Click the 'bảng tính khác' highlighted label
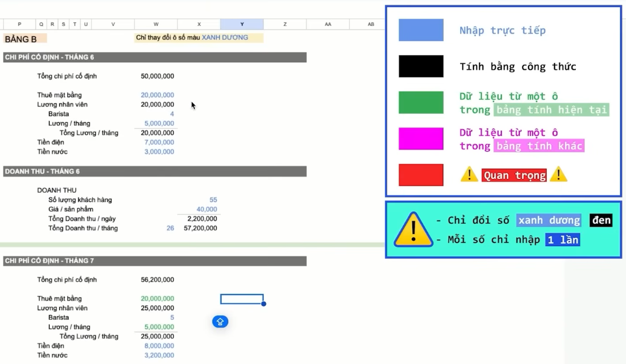This screenshot has width=626, height=364. click(539, 146)
